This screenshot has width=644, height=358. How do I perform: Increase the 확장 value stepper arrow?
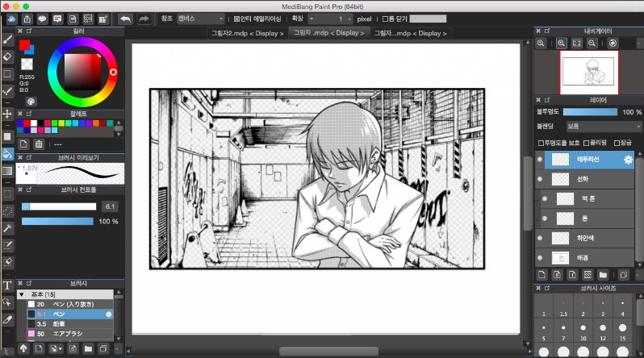tap(349, 19)
